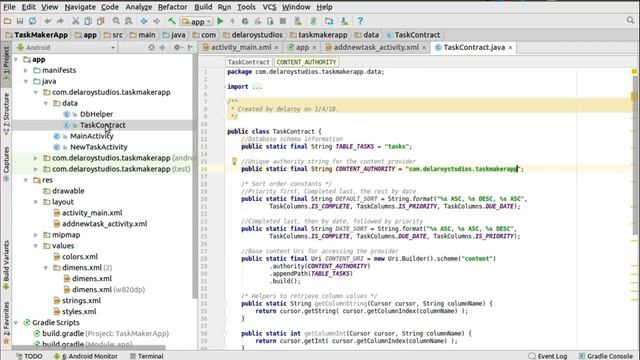Screen dimensions: 640x360
Task: Click the green Run app button
Action: (x=220, y=21)
